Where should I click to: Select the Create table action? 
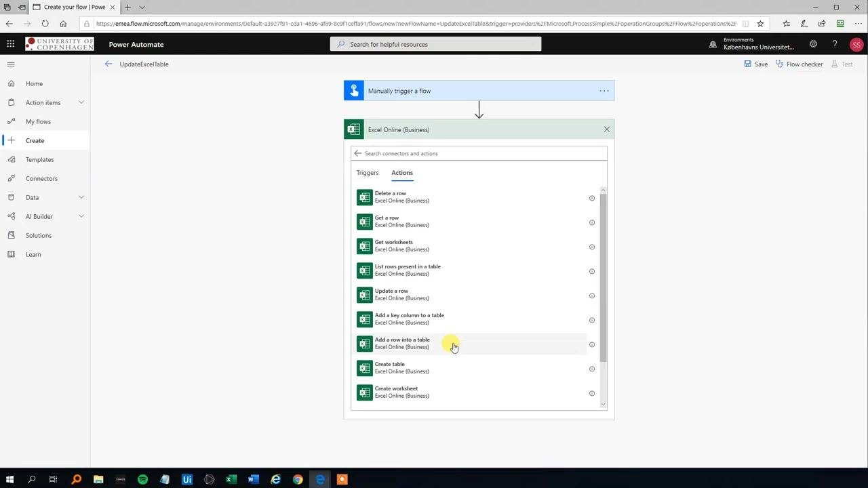click(x=471, y=368)
